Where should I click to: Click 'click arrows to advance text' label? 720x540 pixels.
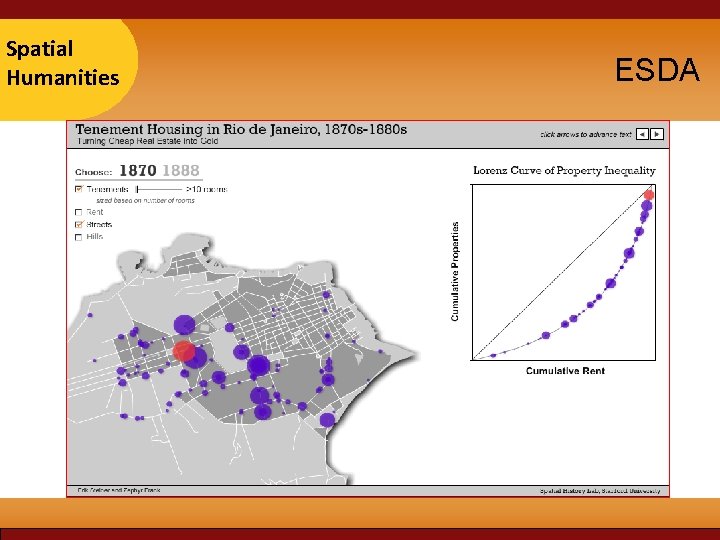tap(586, 135)
